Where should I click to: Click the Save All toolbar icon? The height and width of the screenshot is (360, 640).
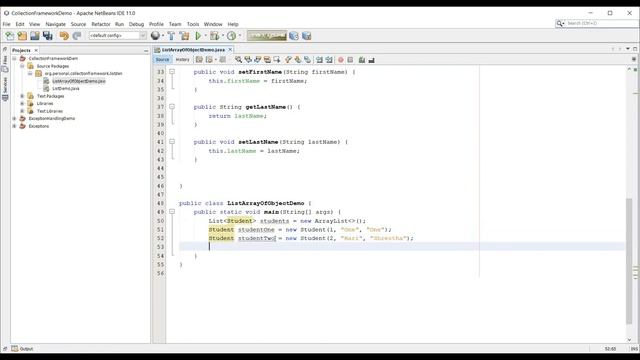(48, 36)
